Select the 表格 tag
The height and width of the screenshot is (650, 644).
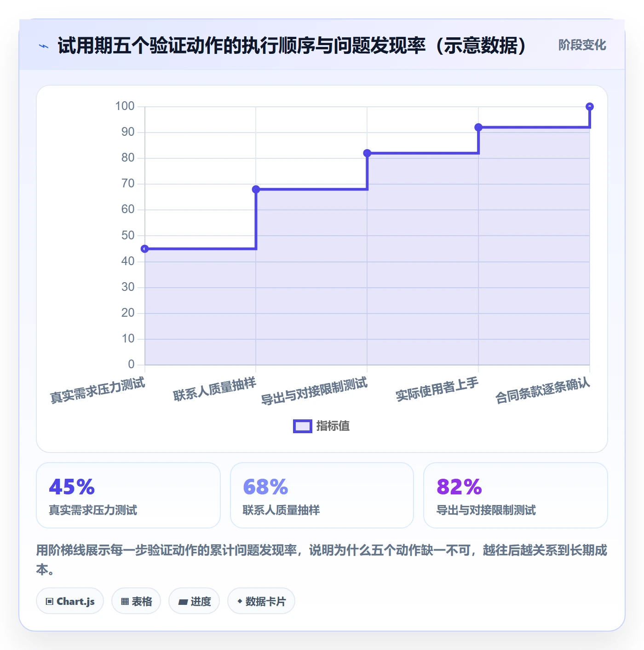[136, 601]
